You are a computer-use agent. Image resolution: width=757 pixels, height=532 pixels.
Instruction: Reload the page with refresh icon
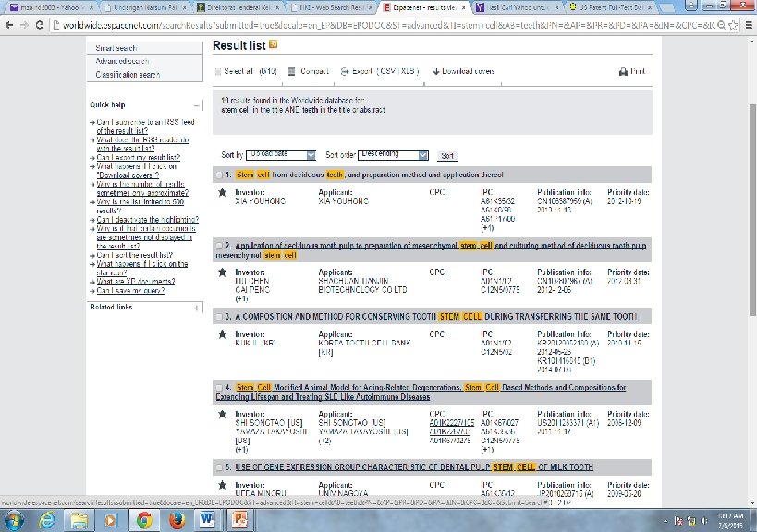[40, 25]
